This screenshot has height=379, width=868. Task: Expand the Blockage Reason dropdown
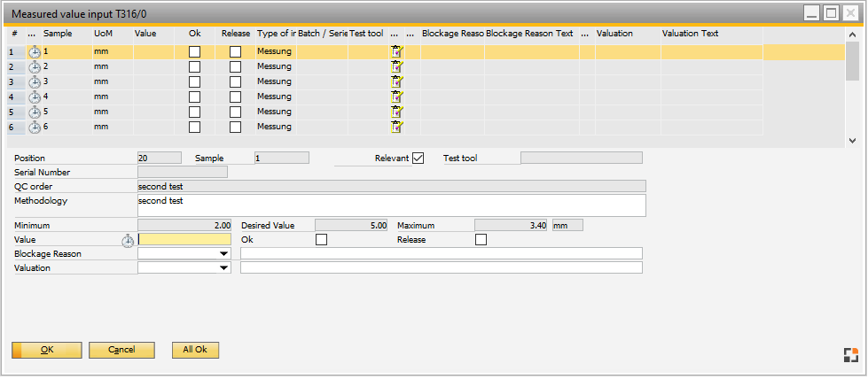(223, 254)
